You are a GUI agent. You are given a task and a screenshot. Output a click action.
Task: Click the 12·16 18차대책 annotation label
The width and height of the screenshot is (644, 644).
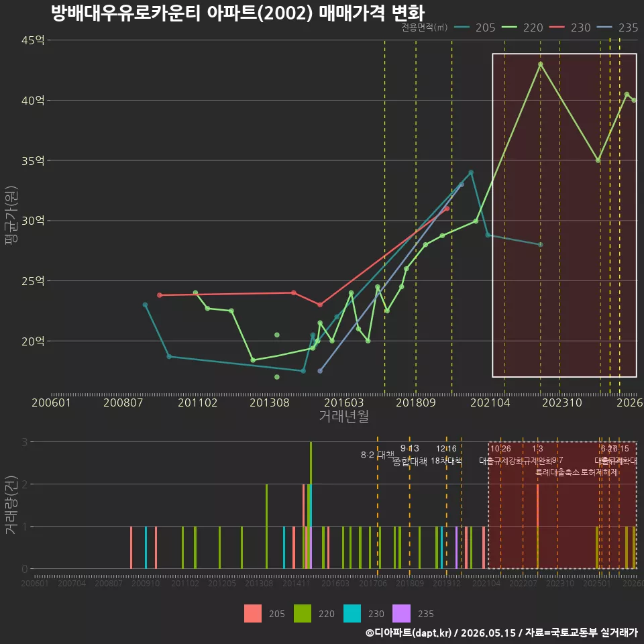point(447,455)
